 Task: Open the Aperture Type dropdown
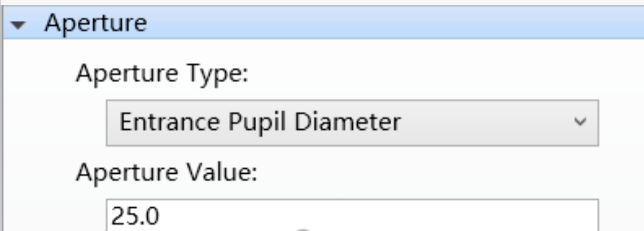click(352, 123)
